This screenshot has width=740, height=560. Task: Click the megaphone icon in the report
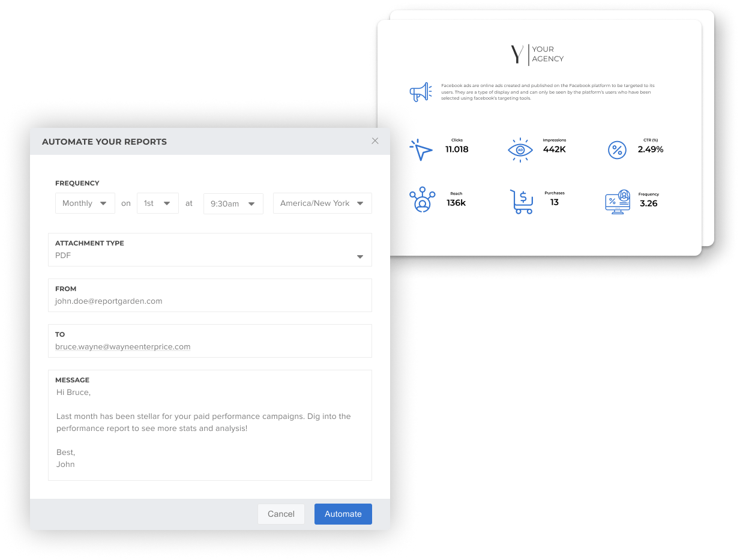coord(421,92)
